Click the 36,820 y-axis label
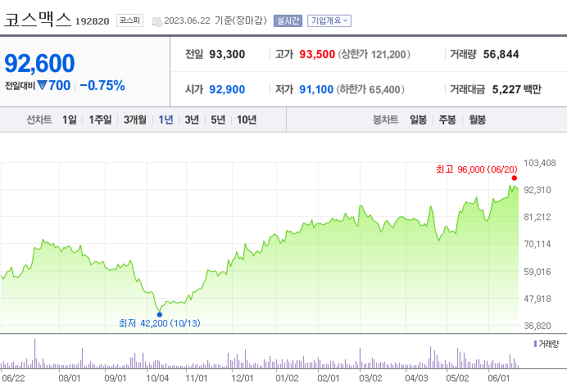567x392 pixels. tap(538, 326)
